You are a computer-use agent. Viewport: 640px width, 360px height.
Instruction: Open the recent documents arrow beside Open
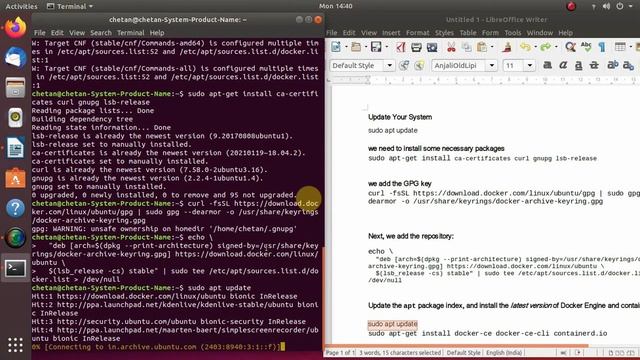click(x=366, y=47)
